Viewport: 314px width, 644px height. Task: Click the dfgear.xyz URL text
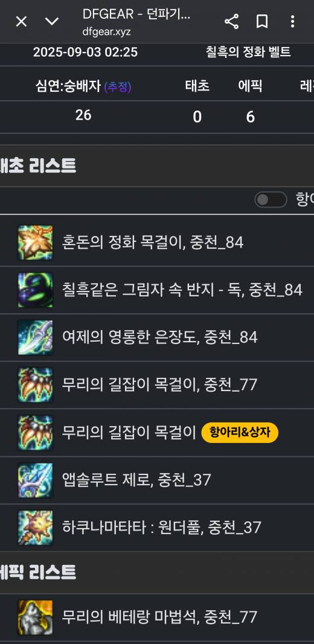[106, 32]
